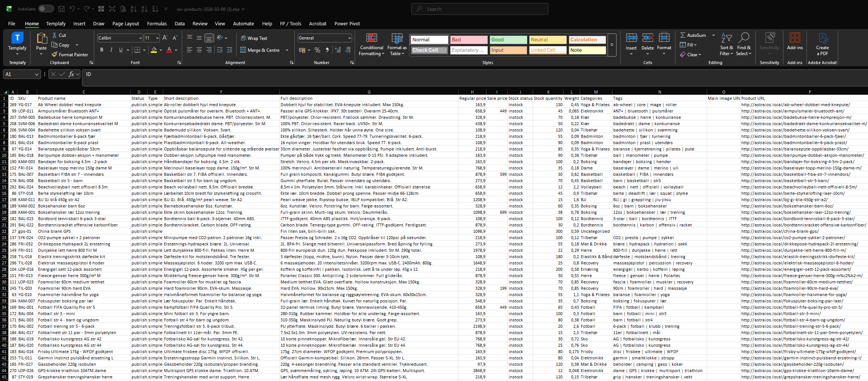Open the Conditional Formatting dropdown
Viewport: 868px width, 381px height.
coord(371,44)
